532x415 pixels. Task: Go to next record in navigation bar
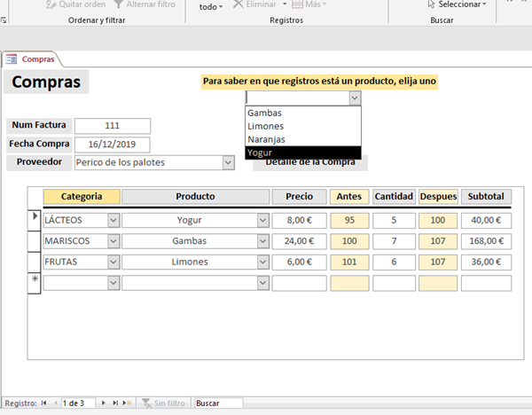click(x=104, y=403)
